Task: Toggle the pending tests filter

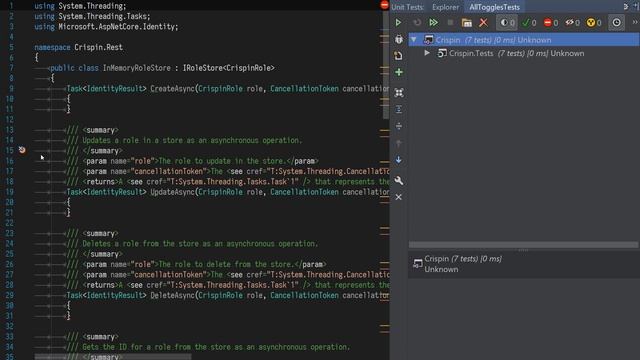Action: 507,23
